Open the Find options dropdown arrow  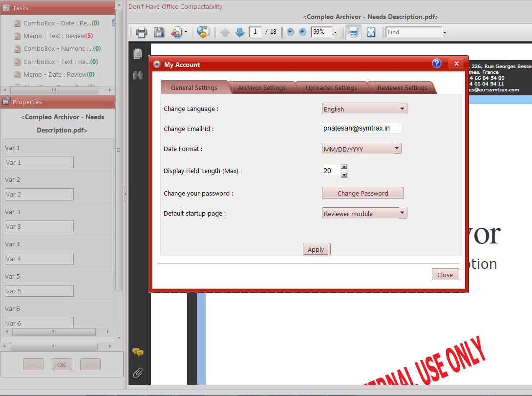pos(445,33)
